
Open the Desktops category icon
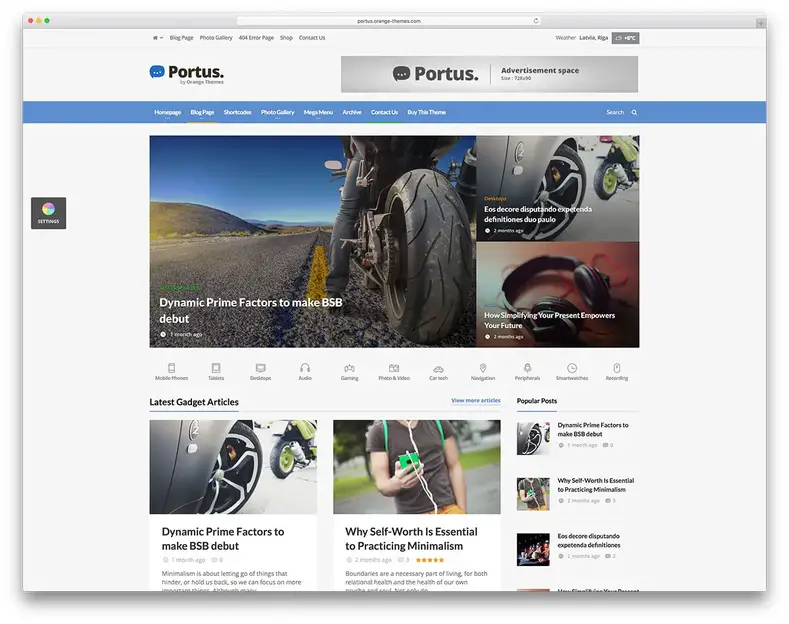[261, 368]
